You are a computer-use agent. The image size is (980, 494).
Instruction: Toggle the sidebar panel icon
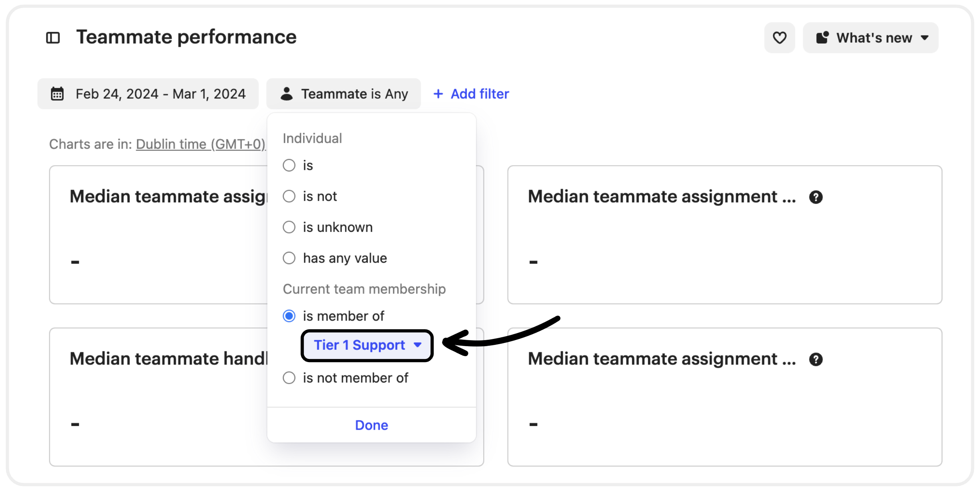coord(53,38)
